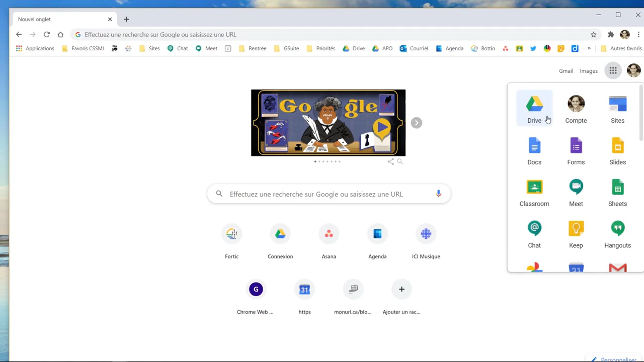Open the Asana bookmark icon in bookmarks bar
The width and height of the screenshot is (644, 362).
click(506, 49)
